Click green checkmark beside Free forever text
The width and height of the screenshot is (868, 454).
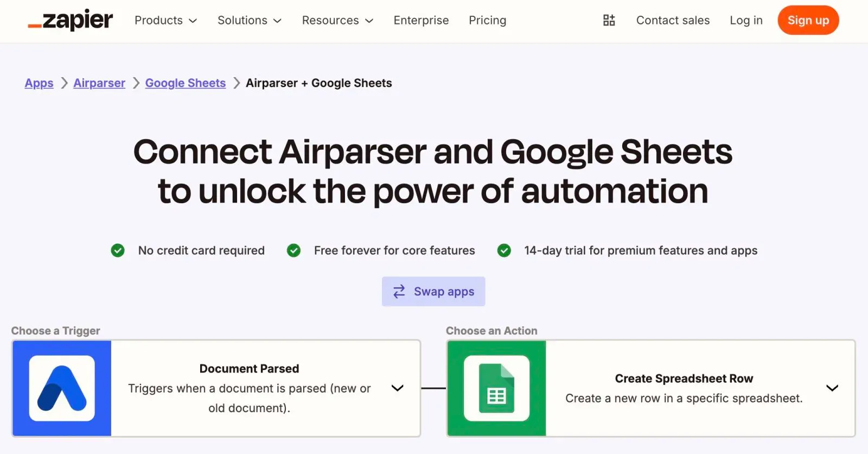(x=293, y=250)
